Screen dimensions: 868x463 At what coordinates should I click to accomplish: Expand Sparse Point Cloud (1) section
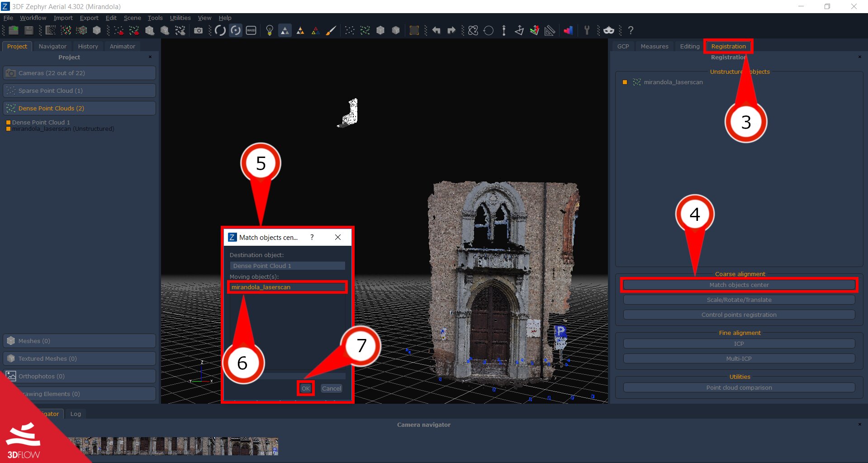click(80, 91)
